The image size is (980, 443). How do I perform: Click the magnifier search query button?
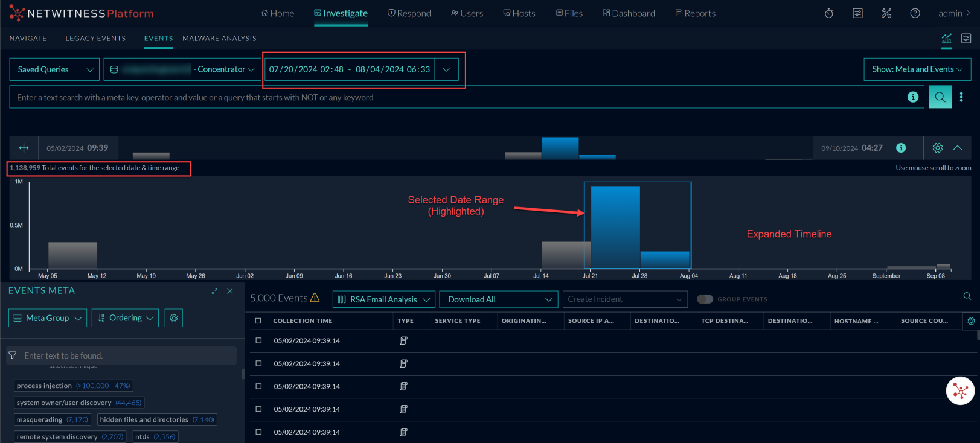tap(940, 97)
